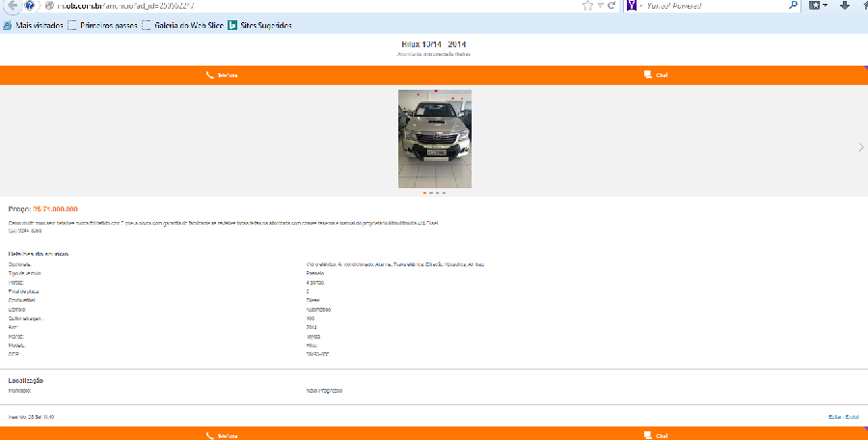The width and height of the screenshot is (868, 440).
Task: Select the last gallery dot
Action: tap(444, 193)
